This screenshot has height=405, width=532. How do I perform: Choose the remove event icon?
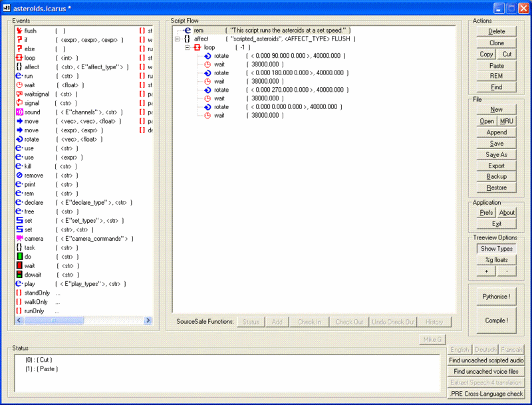pos(19,176)
